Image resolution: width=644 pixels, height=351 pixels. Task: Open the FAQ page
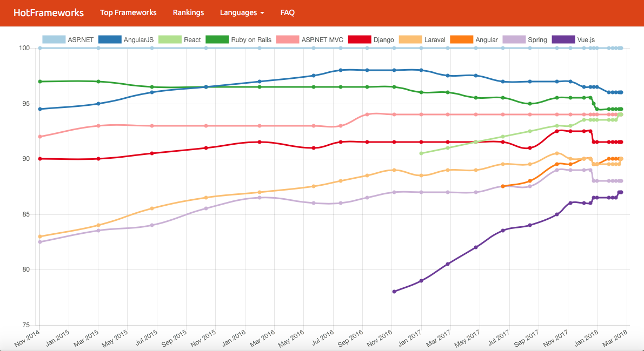[288, 13]
